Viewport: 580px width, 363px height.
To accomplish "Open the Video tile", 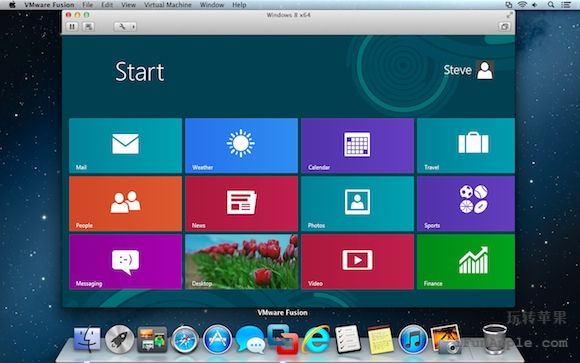I will (357, 262).
